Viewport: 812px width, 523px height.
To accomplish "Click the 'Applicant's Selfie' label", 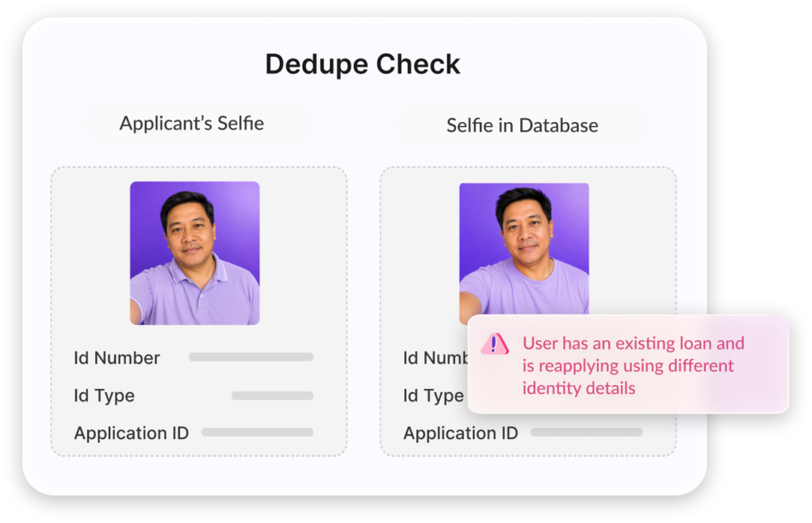I will [x=192, y=123].
